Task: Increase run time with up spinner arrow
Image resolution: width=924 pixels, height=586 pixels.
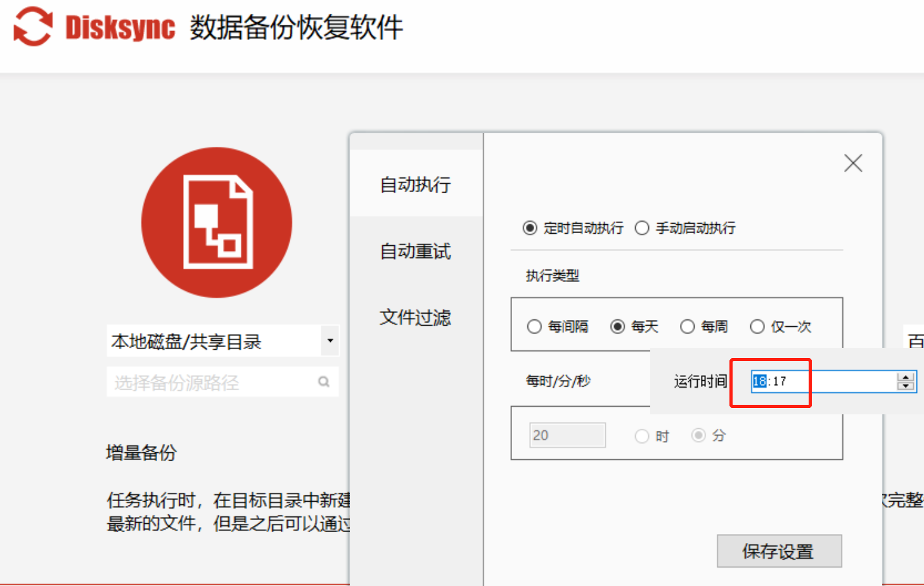Action: (906, 377)
